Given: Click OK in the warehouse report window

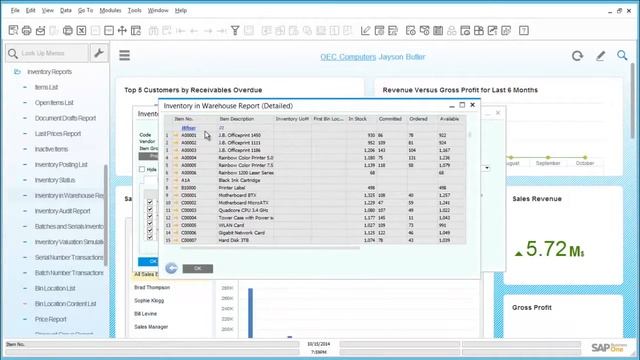Looking at the screenshot, I should [x=198, y=268].
